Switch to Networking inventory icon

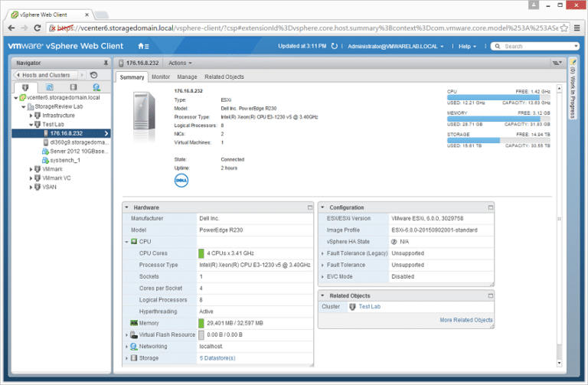pos(96,87)
